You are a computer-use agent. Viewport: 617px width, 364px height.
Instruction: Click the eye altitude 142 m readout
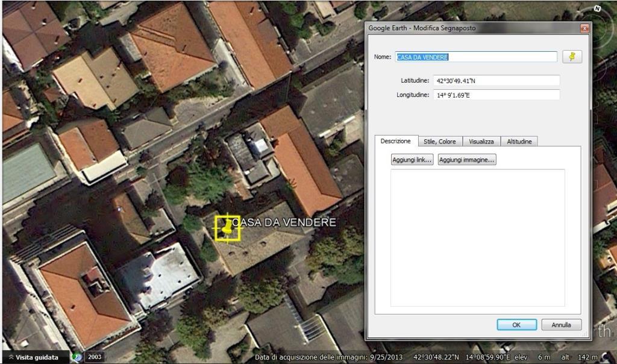[580, 357]
